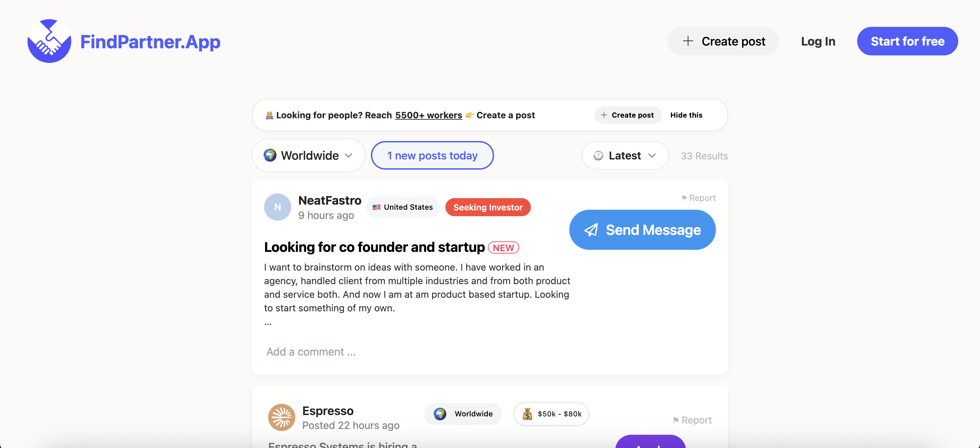The image size is (980, 448).
Task: Click the money bag icon on salary tag
Action: [527, 414]
